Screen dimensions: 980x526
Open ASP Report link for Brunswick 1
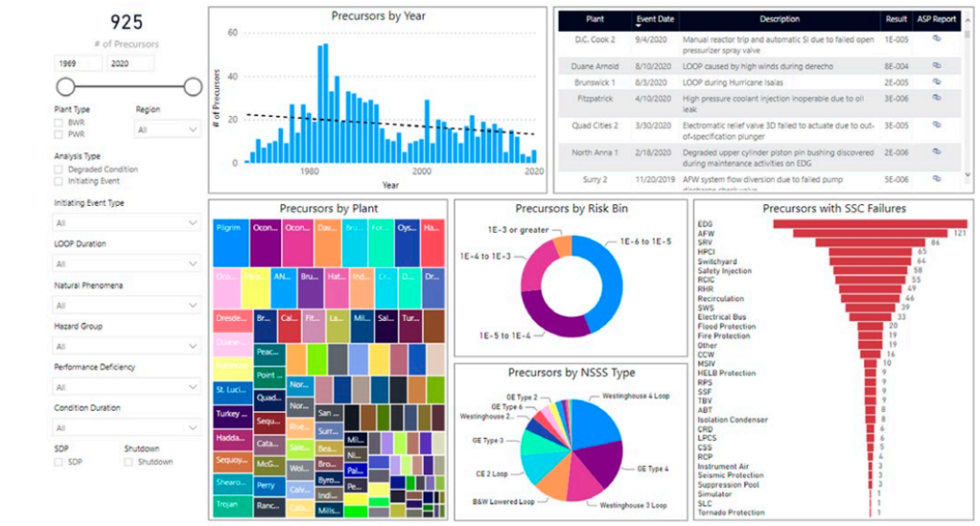click(x=936, y=83)
